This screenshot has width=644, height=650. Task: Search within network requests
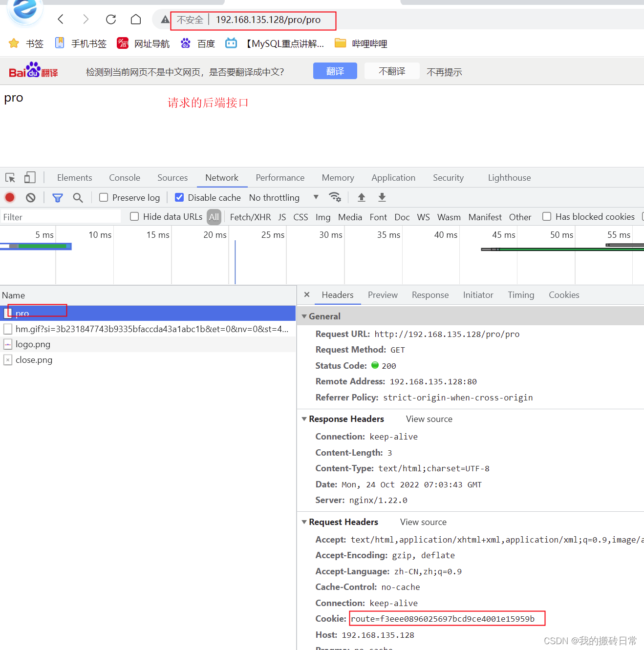[78, 197]
